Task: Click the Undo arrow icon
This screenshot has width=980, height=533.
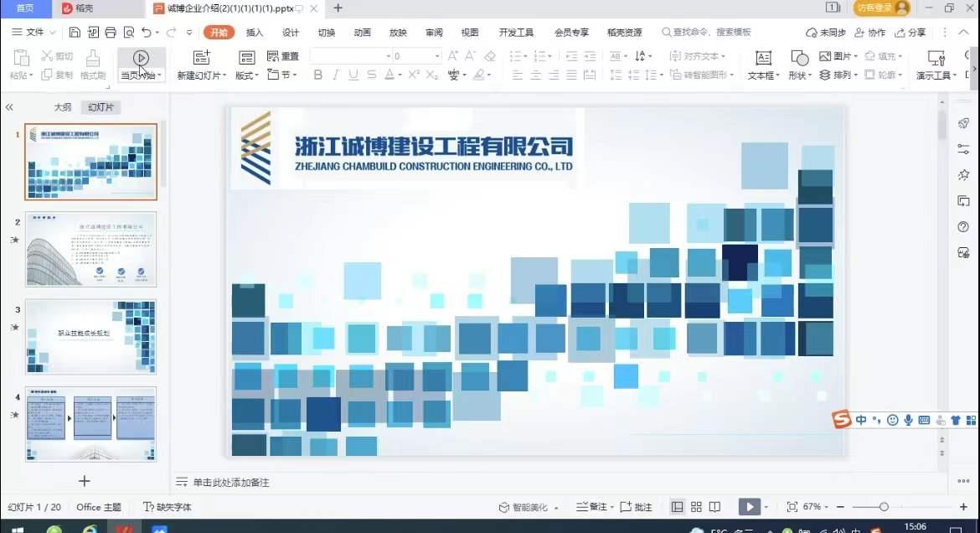Action: (147, 32)
